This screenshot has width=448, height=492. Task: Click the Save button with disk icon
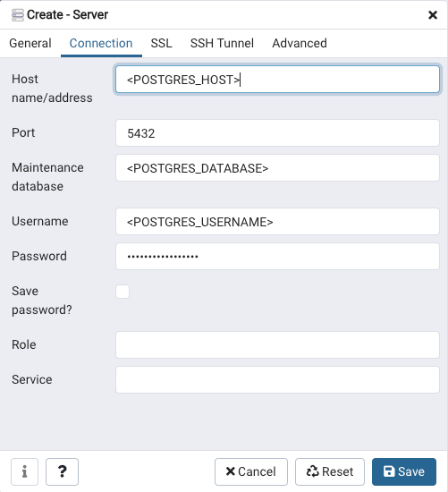(x=404, y=471)
